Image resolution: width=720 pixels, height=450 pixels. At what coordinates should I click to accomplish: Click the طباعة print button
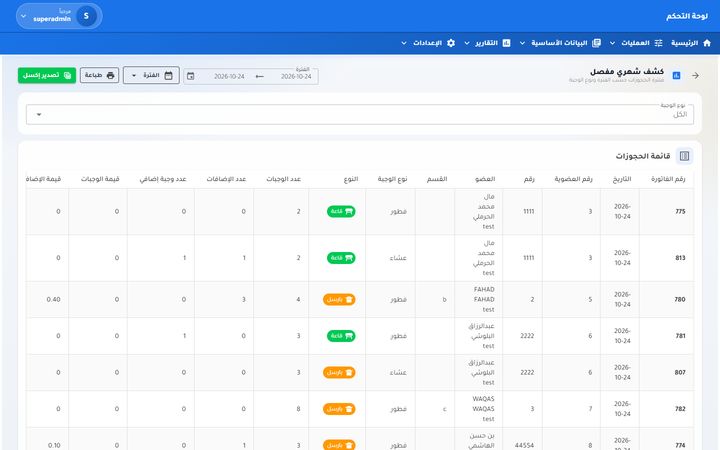click(x=100, y=75)
